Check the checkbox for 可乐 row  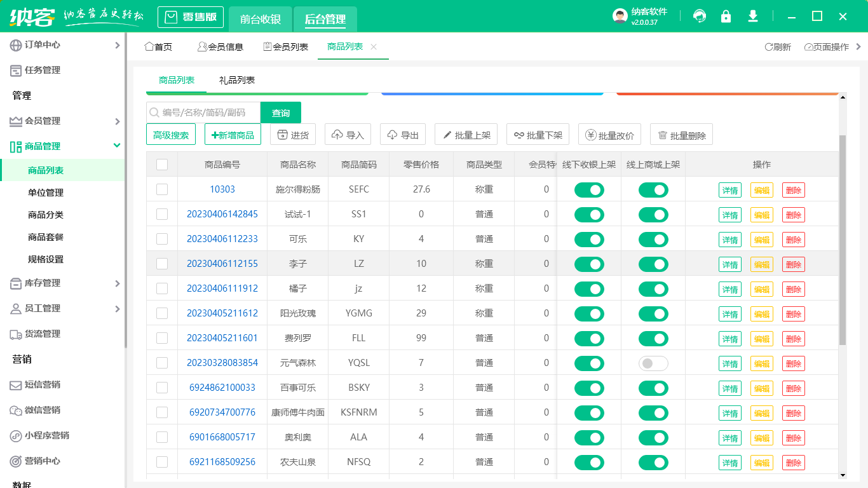(x=162, y=239)
